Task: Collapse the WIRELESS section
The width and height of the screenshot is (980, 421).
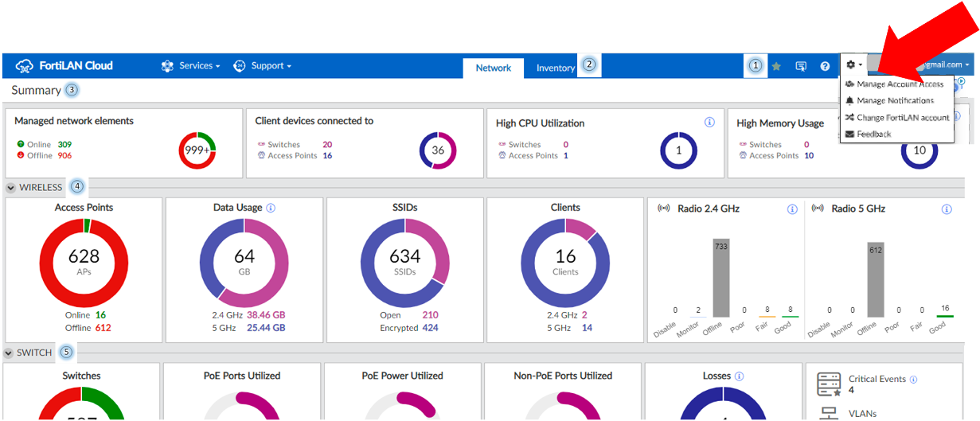Action: click(x=10, y=188)
